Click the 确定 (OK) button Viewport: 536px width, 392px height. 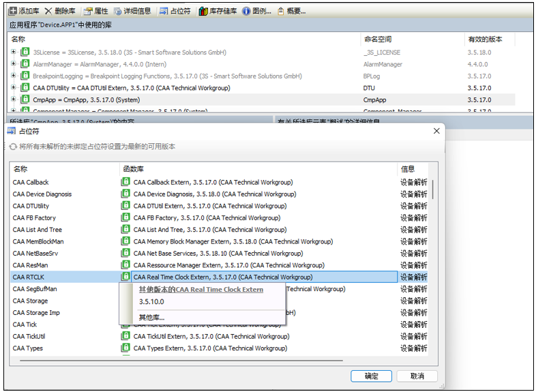(371, 376)
